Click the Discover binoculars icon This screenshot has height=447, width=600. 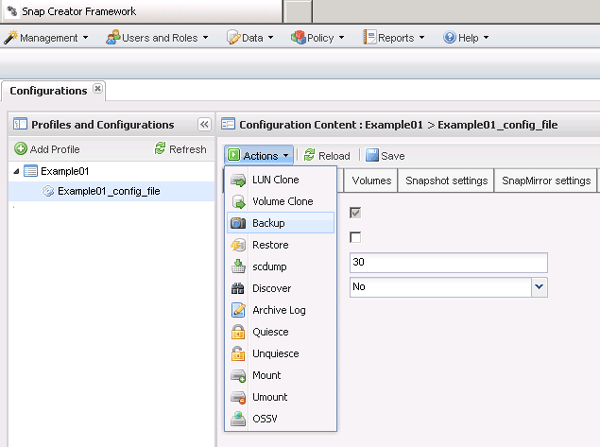click(238, 288)
